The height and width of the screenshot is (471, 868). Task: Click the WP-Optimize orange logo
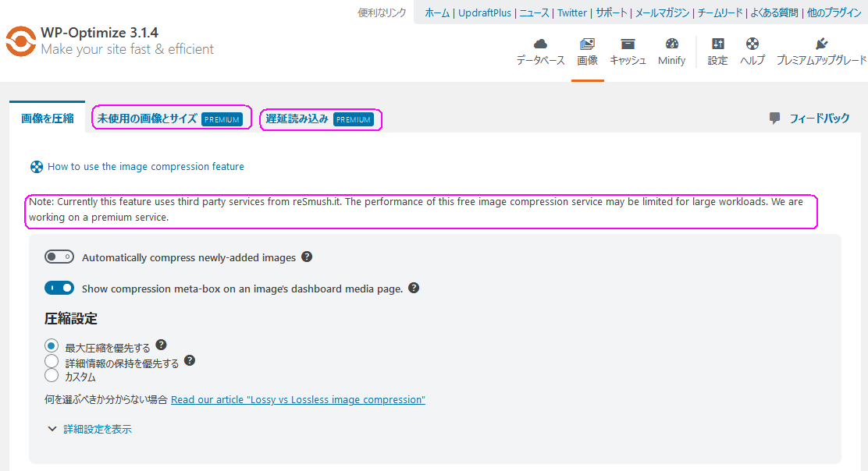coord(21,41)
